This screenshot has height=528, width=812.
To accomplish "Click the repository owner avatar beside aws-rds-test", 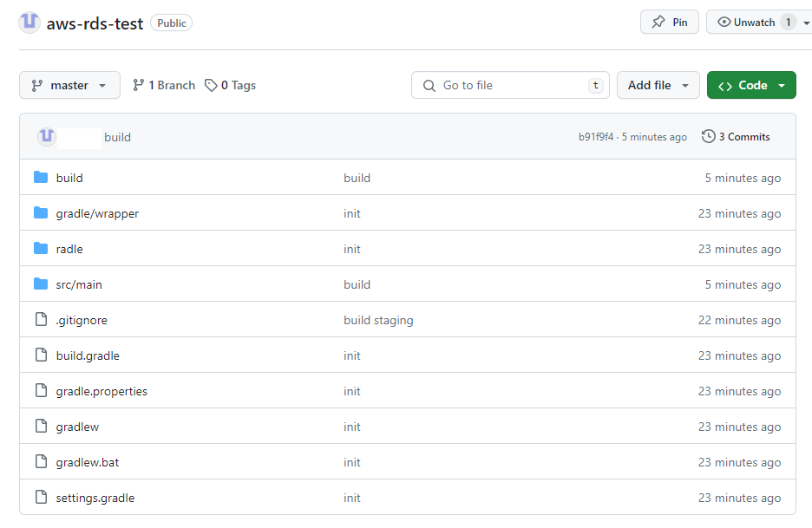I will 29,23.
